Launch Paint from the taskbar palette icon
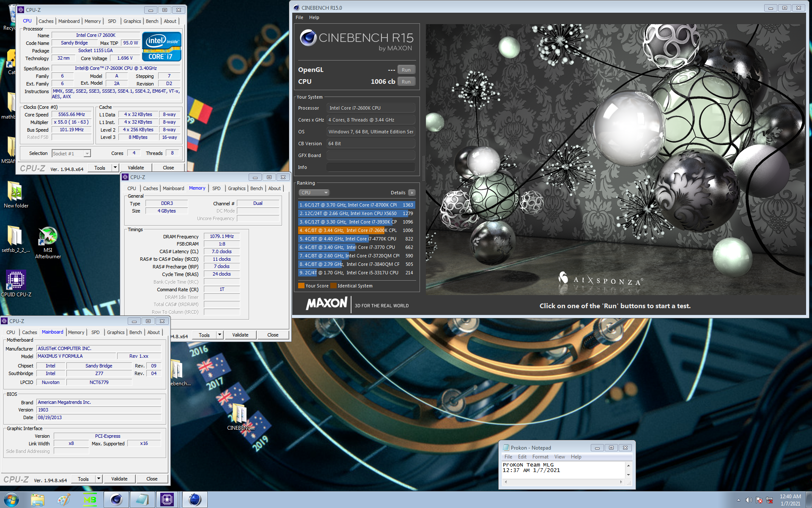 click(64, 500)
